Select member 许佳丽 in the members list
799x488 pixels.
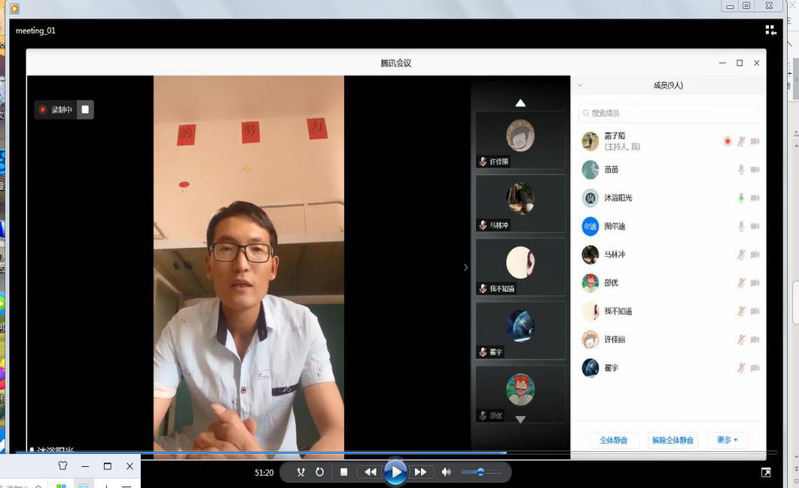(615, 340)
